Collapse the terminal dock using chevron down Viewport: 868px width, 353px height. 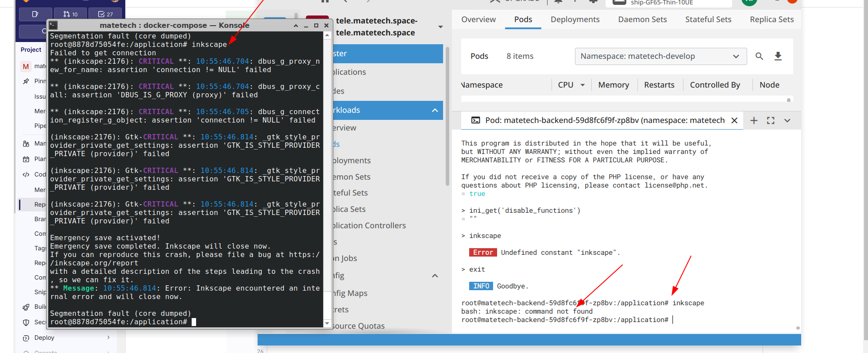[787, 121]
